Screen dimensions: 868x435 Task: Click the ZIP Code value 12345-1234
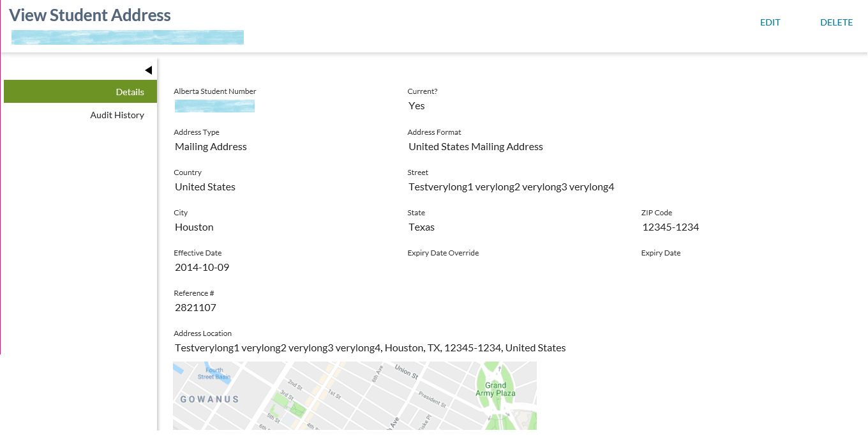pyautogui.click(x=670, y=227)
